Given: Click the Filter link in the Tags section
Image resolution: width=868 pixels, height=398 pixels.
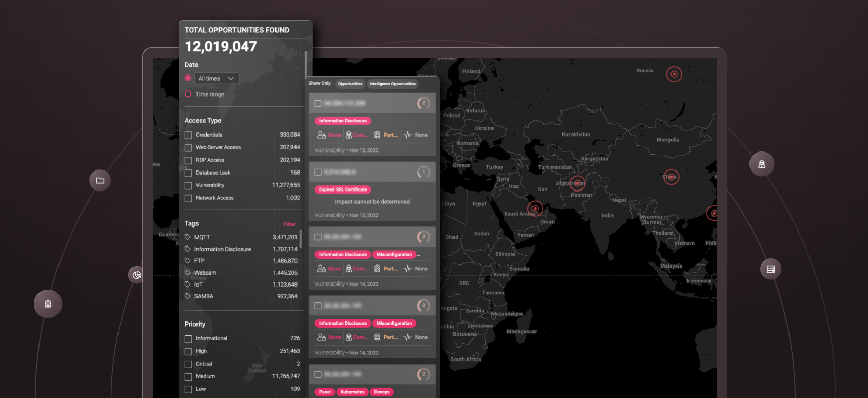Looking at the screenshot, I should (290, 224).
